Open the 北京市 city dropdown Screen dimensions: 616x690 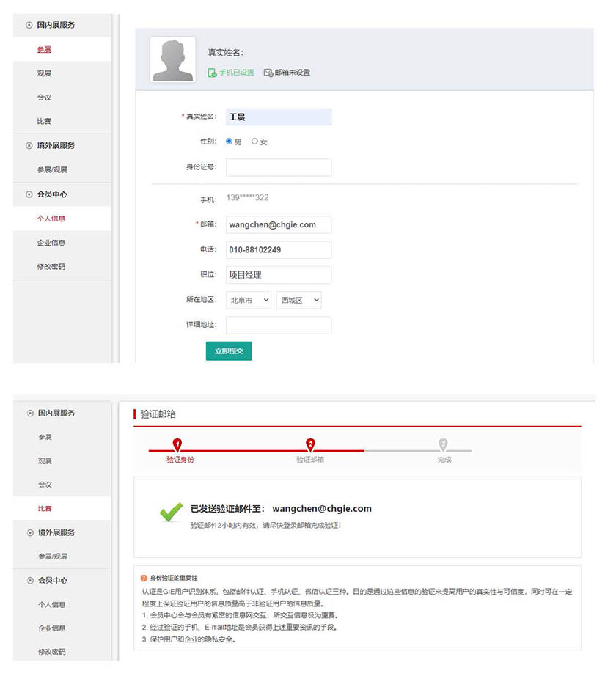[x=249, y=300]
